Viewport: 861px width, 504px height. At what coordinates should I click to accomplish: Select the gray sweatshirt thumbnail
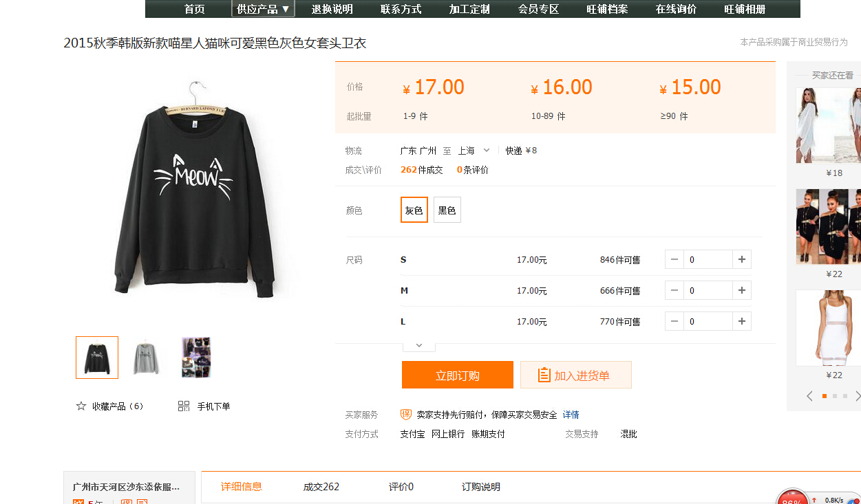(x=146, y=358)
